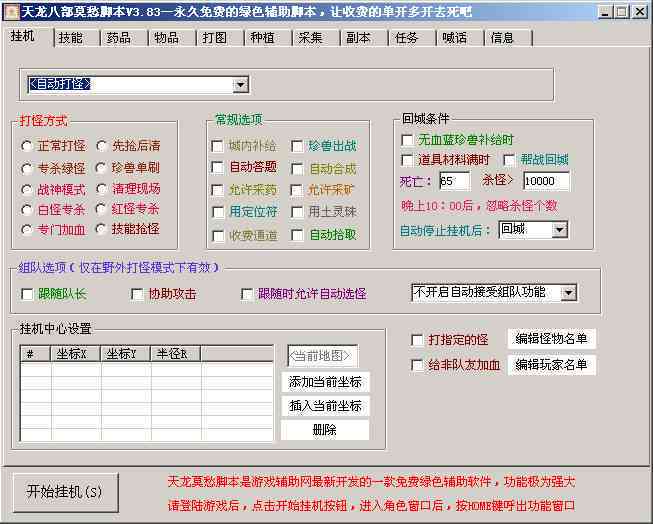653x524 pixels.
Task: Click the app icon in the title bar
Action: tap(11, 12)
